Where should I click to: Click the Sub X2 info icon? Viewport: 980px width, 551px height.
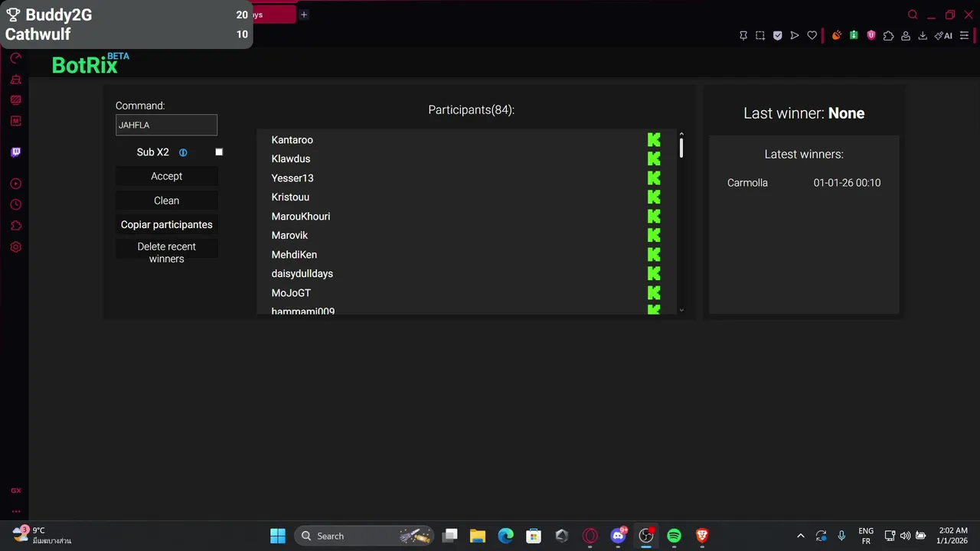tap(183, 152)
